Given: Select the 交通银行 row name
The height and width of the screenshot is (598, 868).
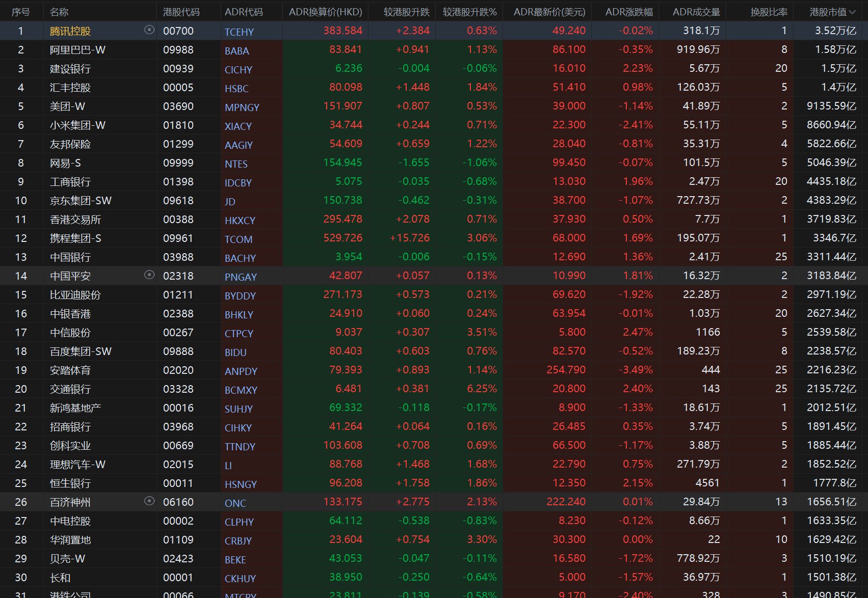Looking at the screenshot, I should click(x=70, y=389).
